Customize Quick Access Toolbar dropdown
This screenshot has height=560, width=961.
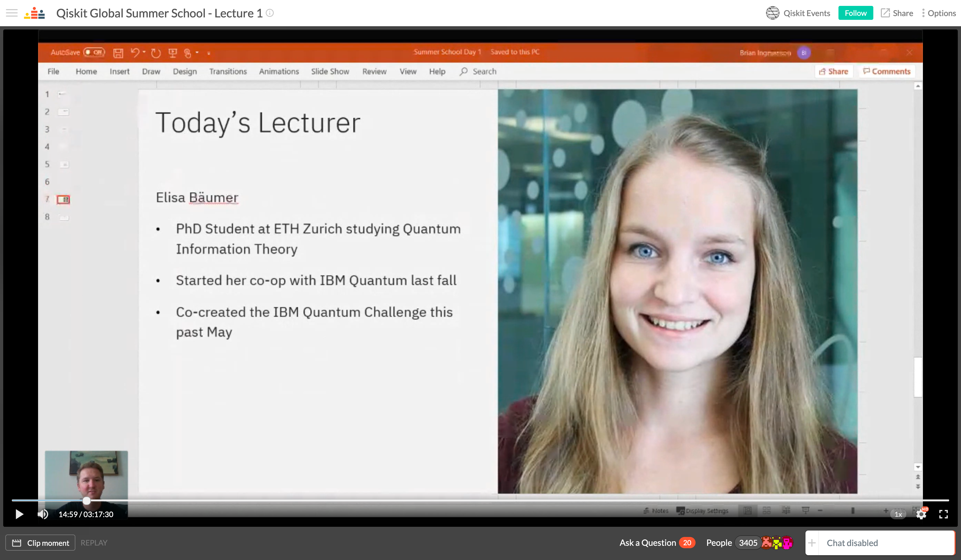209,53
